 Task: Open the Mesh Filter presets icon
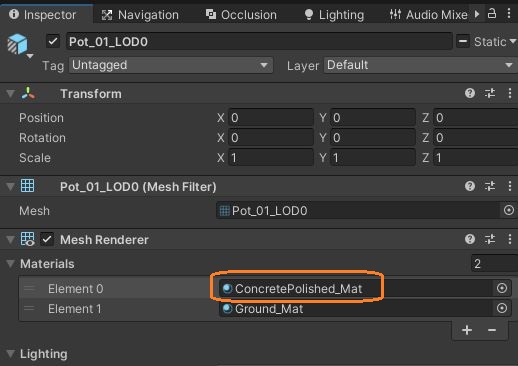[x=490, y=186]
